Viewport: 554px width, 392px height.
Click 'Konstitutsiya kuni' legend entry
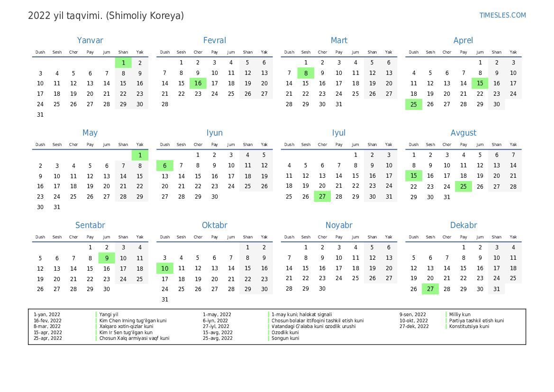[x=469, y=326]
